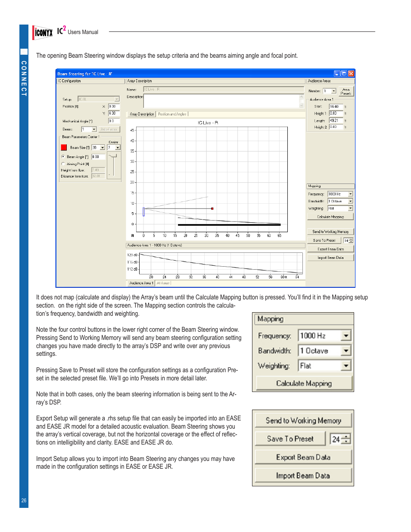Click the Description box scrollbar
Viewport: 411px width, 532px height.
click(x=302, y=101)
